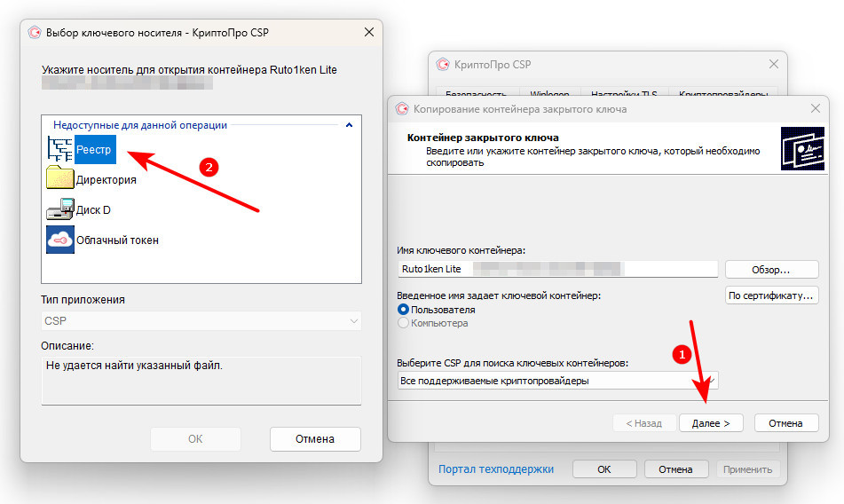Click КриптоПро CSP main window logo
Screen dimensions: 844x504
point(442,65)
